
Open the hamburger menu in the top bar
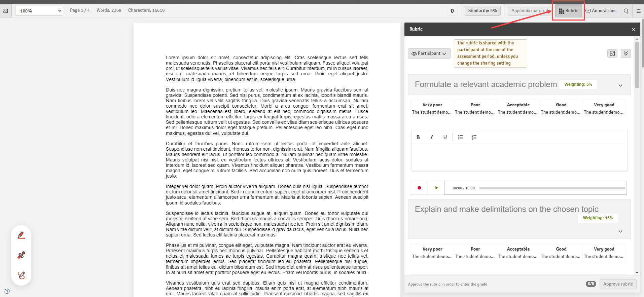coord(638,11)
